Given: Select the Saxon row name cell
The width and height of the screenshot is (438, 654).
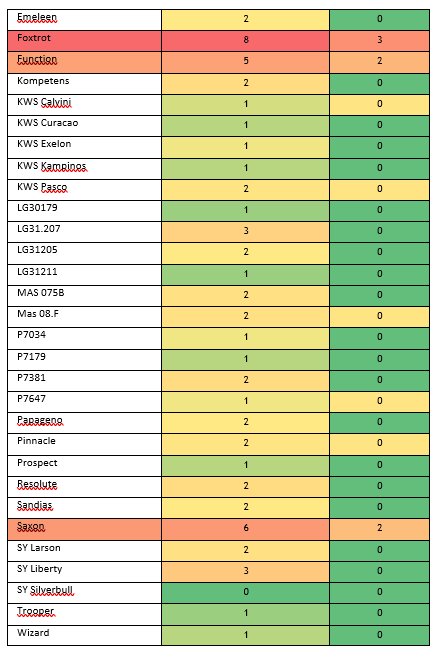Looking at the screenshot, I should pyautogui.click(x=84, y=529).
